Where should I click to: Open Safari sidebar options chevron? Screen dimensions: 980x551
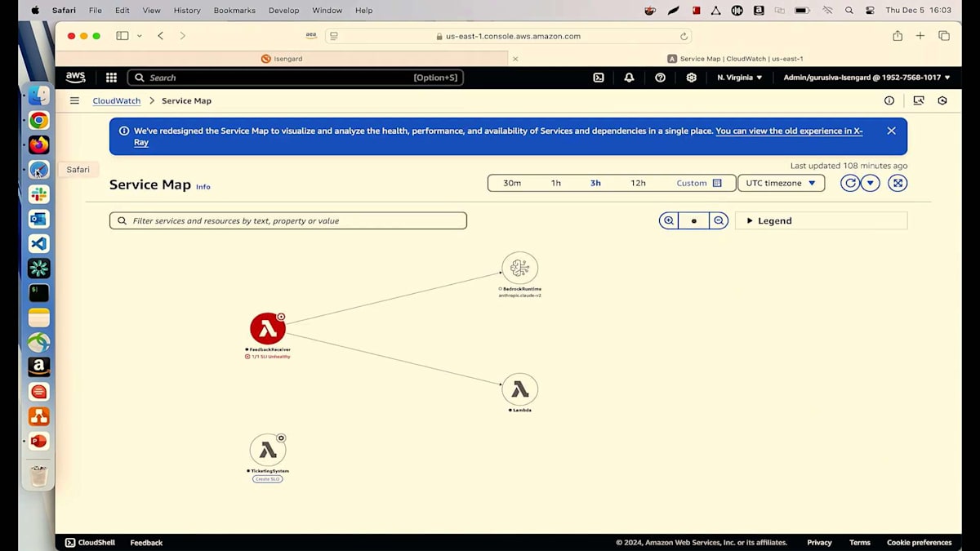[x=140, y=36]
